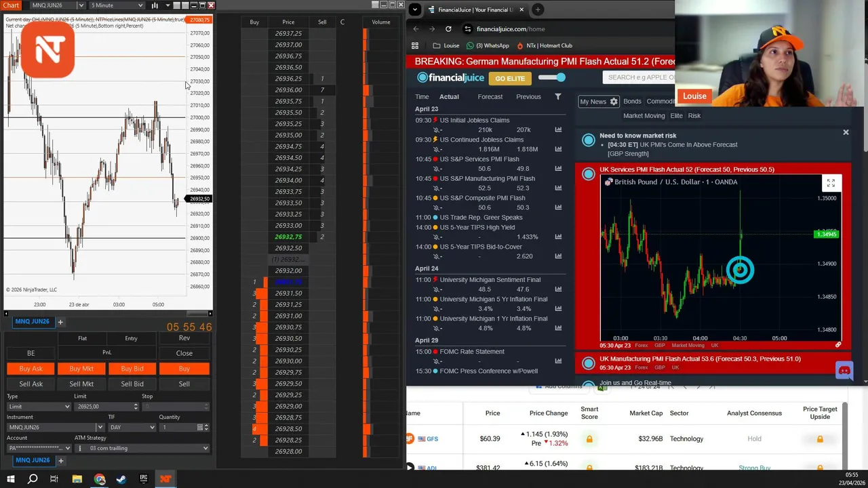The width and height of the screenshot is (868, 488).
Task: Go back in Chrome browser
Action: click(416, 29)
